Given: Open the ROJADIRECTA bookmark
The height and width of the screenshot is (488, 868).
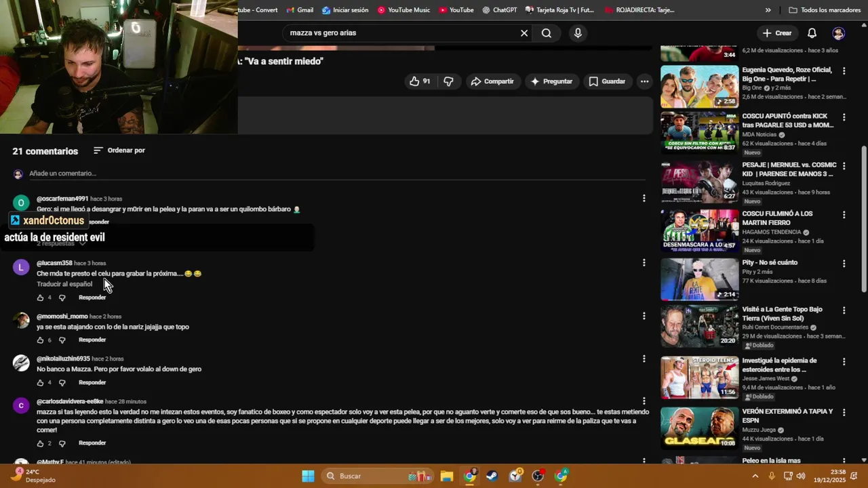Looking at the screenshot, I should coord(639,10).
